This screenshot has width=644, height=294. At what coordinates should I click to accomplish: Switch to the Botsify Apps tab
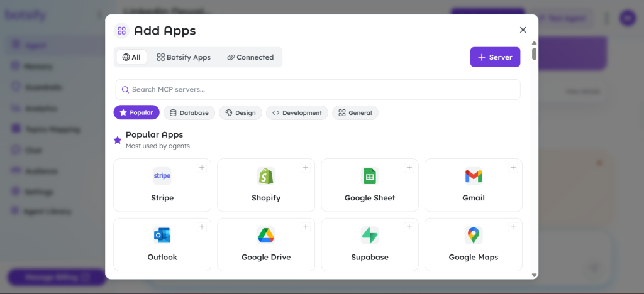click(x=184, y=57)
